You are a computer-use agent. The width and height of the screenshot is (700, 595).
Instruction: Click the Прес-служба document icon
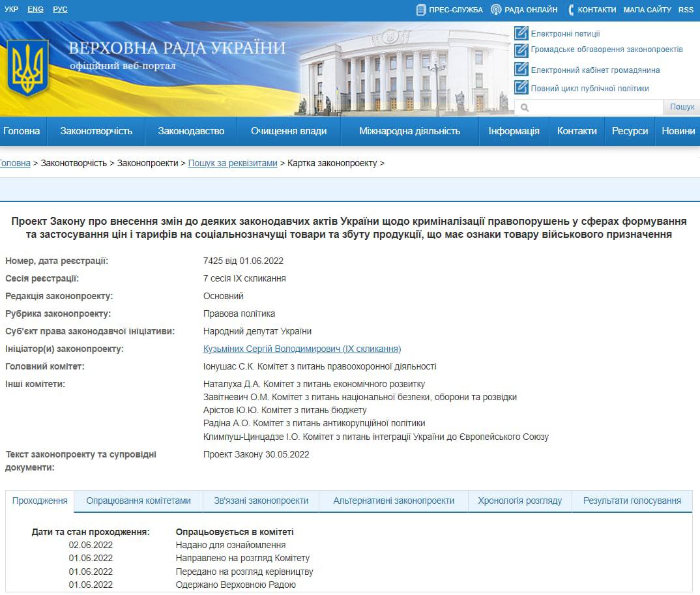(x=421, y=10)
